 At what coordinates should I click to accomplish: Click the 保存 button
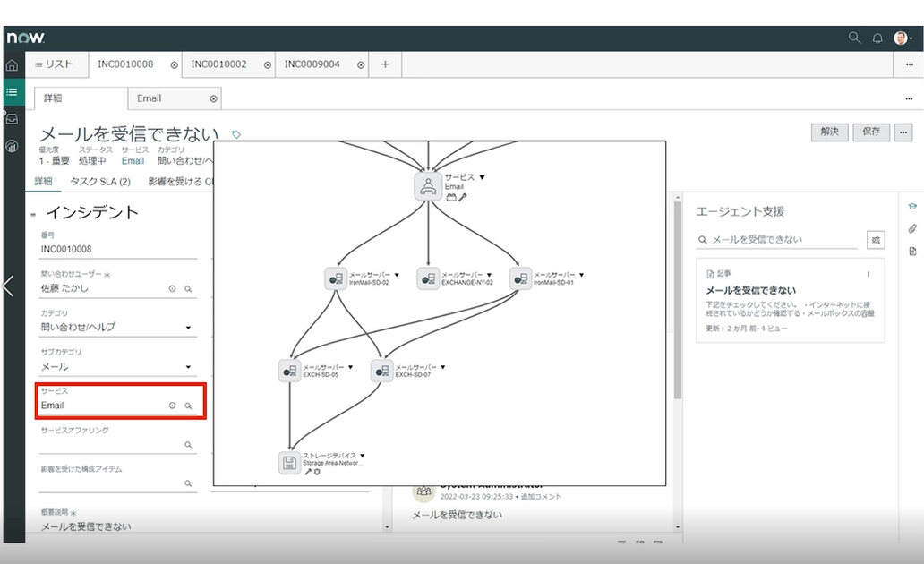871,132
